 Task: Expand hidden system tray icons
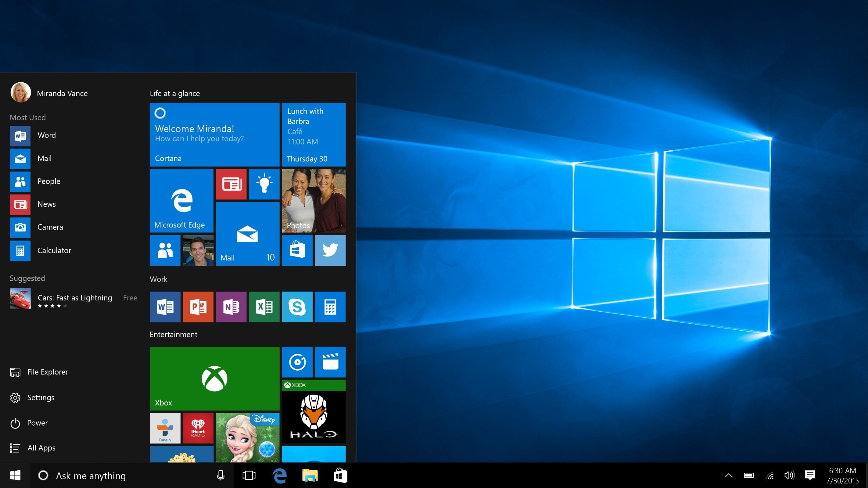(730, 475)
